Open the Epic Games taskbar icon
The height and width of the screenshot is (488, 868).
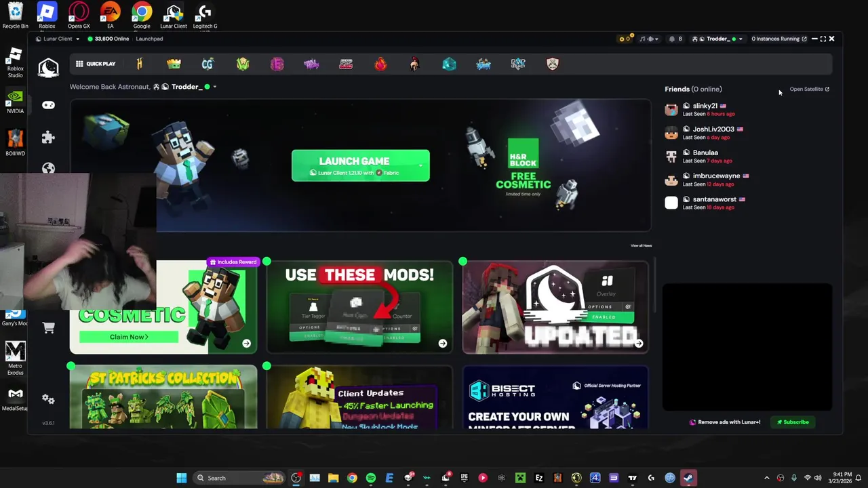click(x=464, y=478)
